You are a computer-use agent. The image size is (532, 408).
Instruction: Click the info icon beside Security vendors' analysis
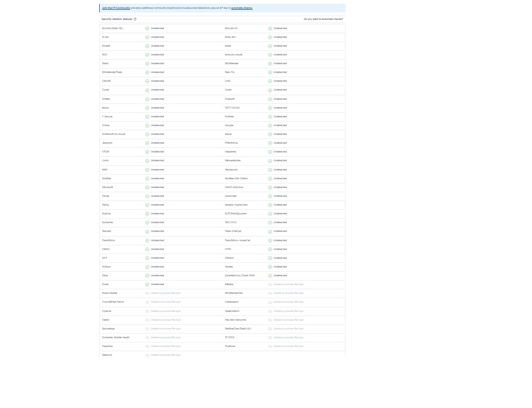[x=135, y=19]
